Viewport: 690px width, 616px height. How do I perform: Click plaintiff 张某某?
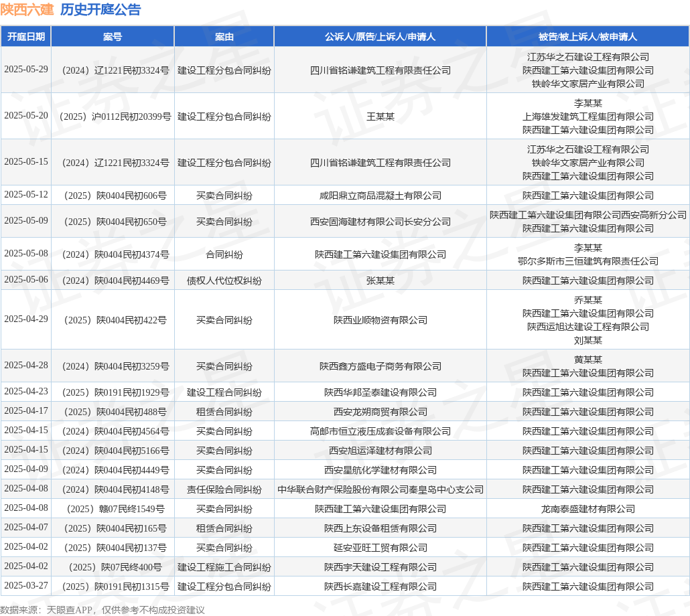[x=381, y=281]
